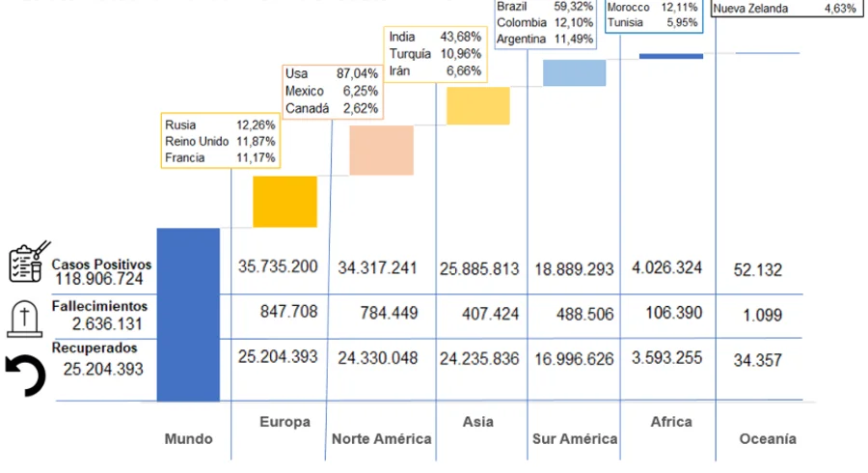Screen dimensions: 868x473
Task: Click the Fallecimientos label
Action: pyautogui.click(x=99, y=306)
